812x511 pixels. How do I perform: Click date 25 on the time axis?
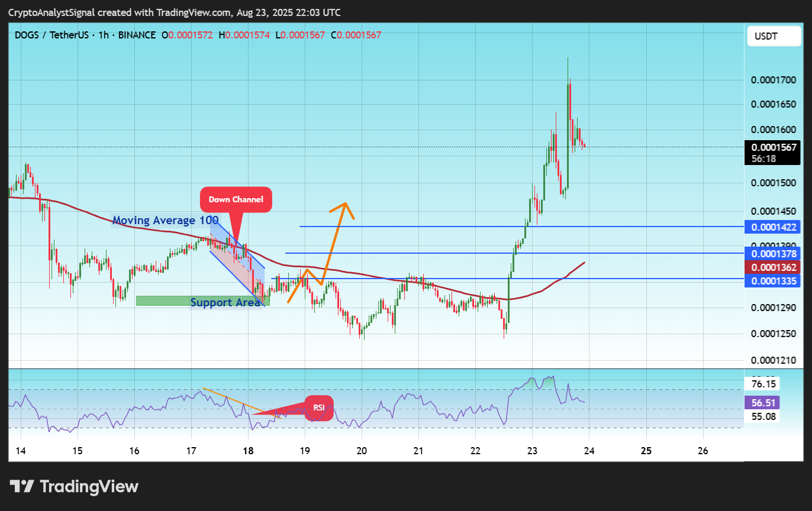pyautogui.click(x=646, y=451)
